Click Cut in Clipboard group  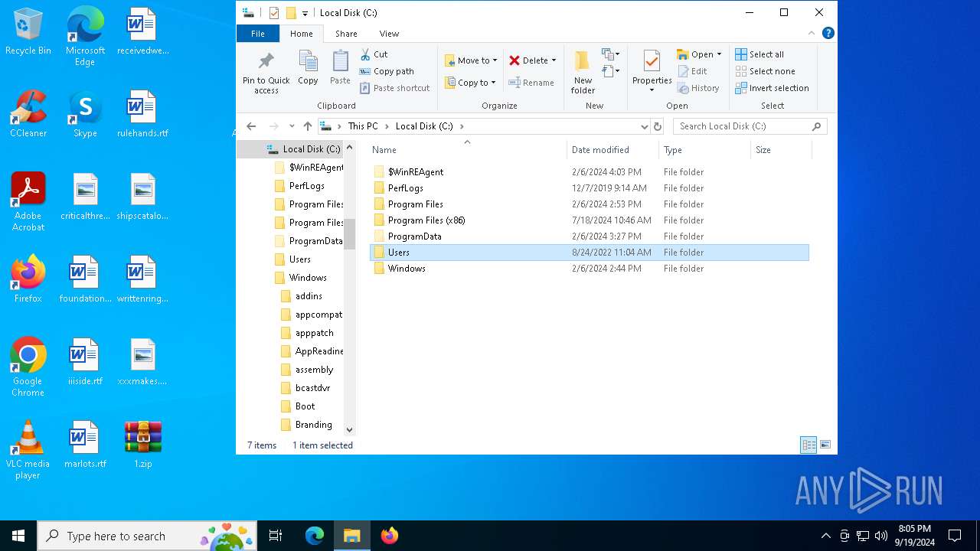(374, 54)
